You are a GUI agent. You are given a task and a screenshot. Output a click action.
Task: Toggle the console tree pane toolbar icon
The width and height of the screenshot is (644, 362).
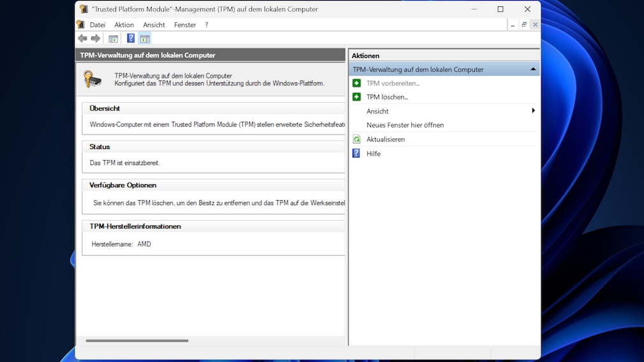coord(113,39)
